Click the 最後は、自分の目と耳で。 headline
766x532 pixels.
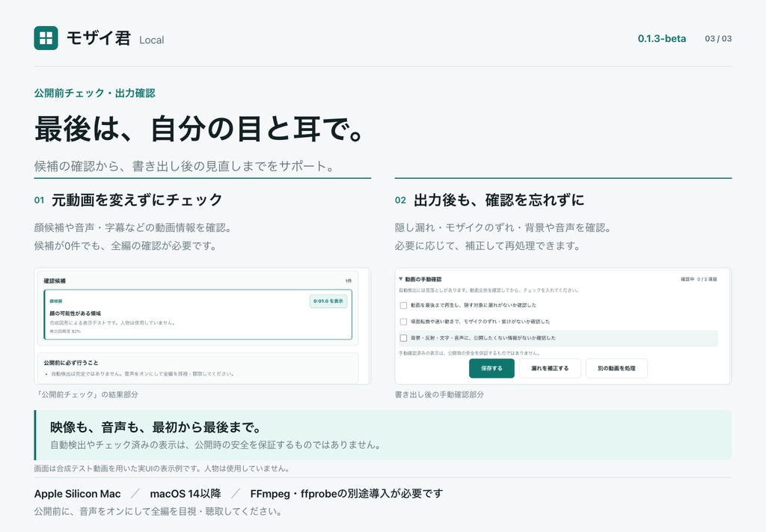[199, 129]
